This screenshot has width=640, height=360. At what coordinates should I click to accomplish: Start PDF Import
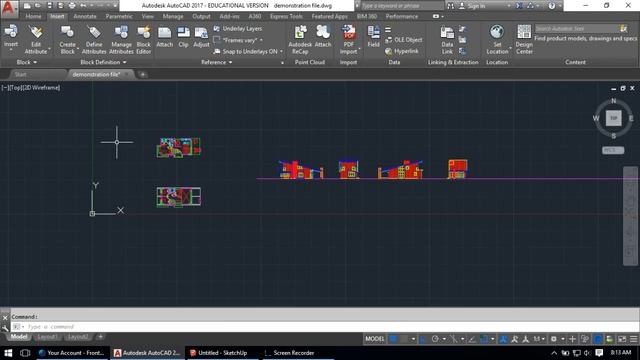click(x=348, y=40)
